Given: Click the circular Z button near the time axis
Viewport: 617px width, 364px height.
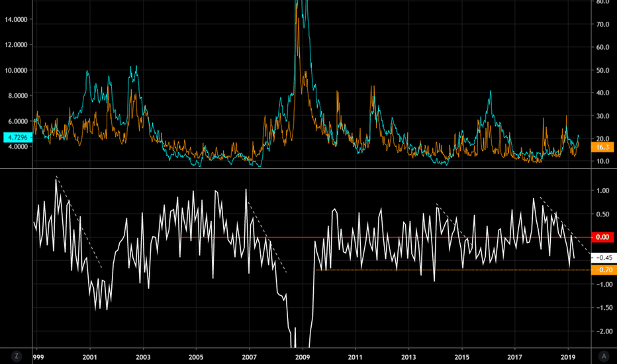Looking at the screenshot, I should click(x=16, y=356).
